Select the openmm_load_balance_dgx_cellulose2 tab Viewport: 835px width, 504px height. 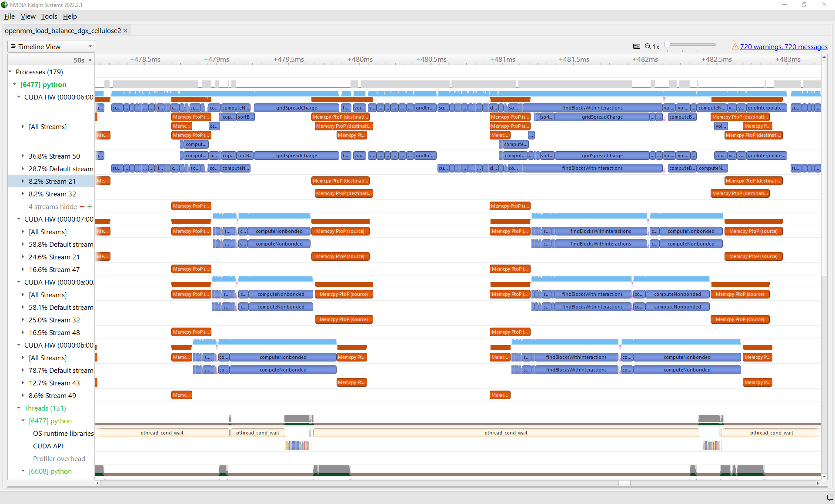coord(63,30)
